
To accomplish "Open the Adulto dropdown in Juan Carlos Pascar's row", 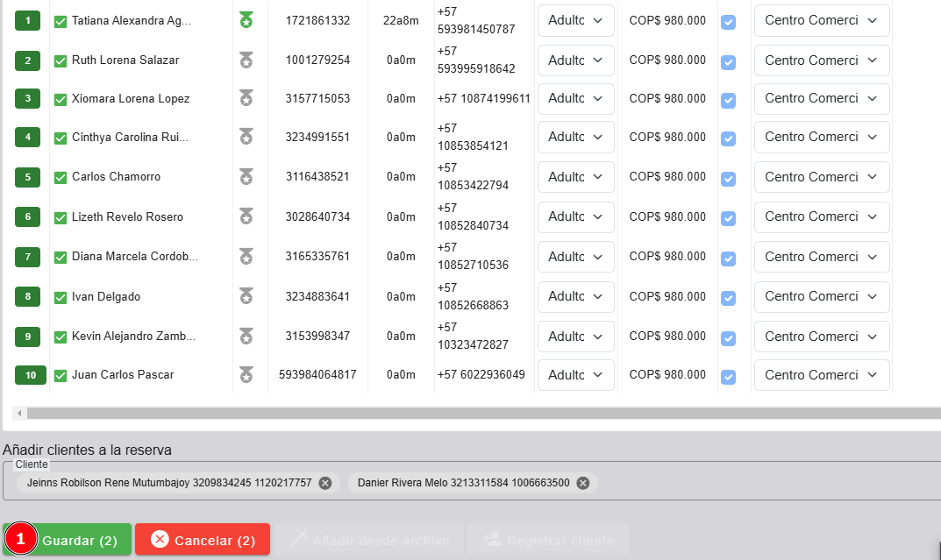I will pos(575,375).
